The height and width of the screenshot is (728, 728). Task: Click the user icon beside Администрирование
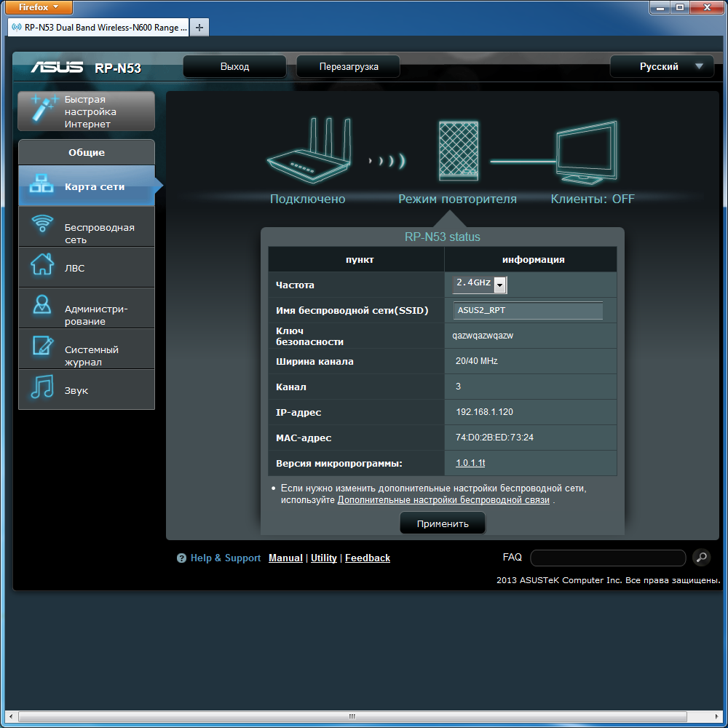42,304
